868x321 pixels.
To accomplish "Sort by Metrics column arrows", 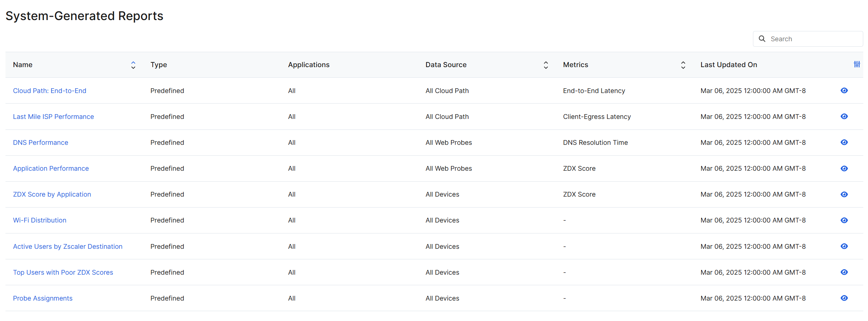I will click(x=683, y=65).
